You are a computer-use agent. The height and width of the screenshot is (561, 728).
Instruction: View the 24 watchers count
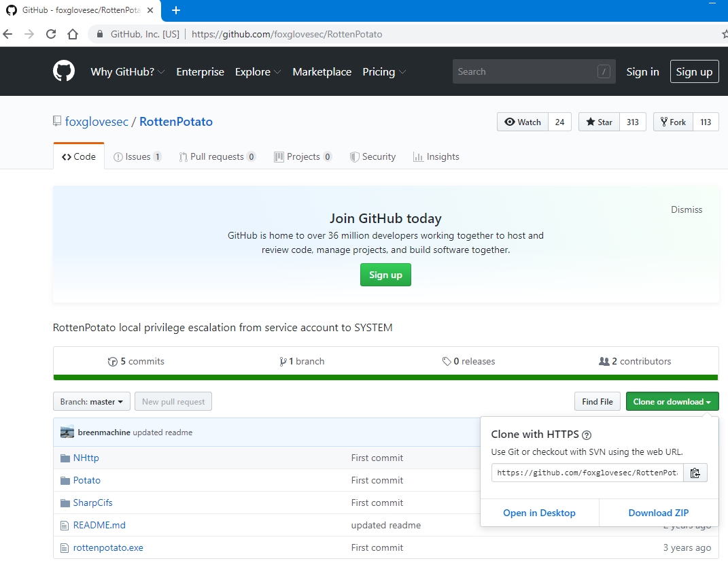[x=560, y=122]
